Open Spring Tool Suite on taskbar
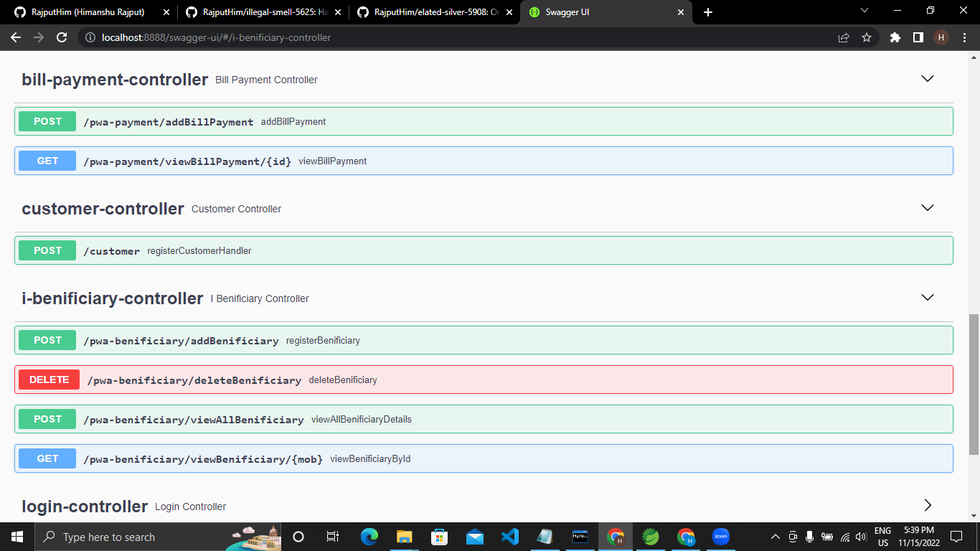 point(650,537)
